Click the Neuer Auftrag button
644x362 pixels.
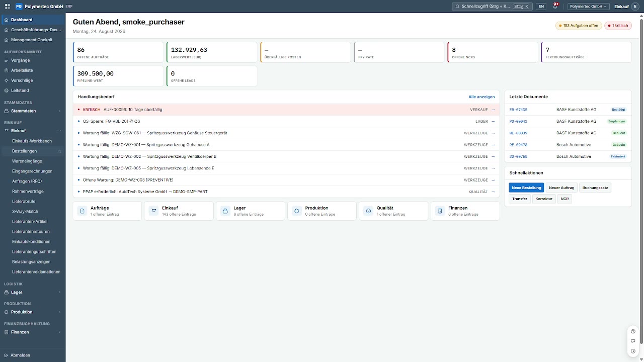pos(561,188)
